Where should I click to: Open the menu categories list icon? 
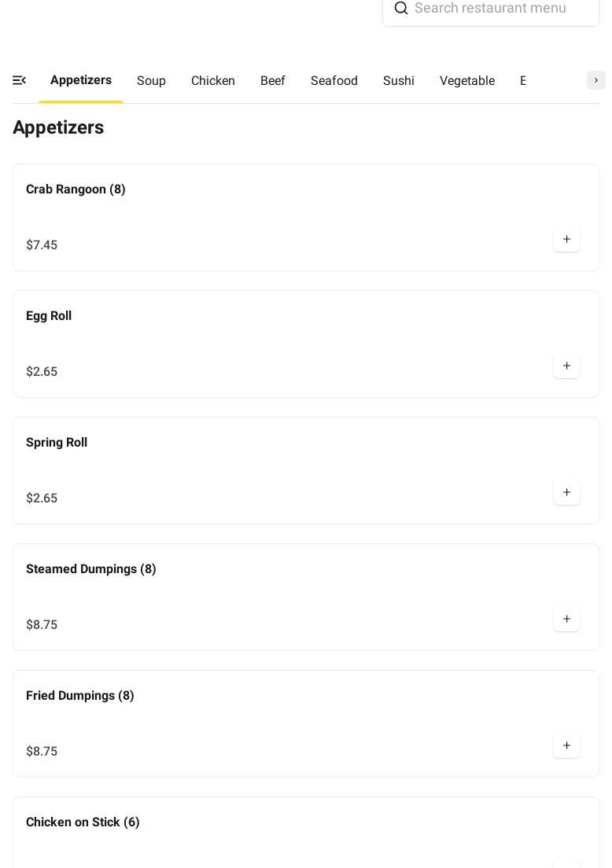pyautogui.click(x=20, y=80)
